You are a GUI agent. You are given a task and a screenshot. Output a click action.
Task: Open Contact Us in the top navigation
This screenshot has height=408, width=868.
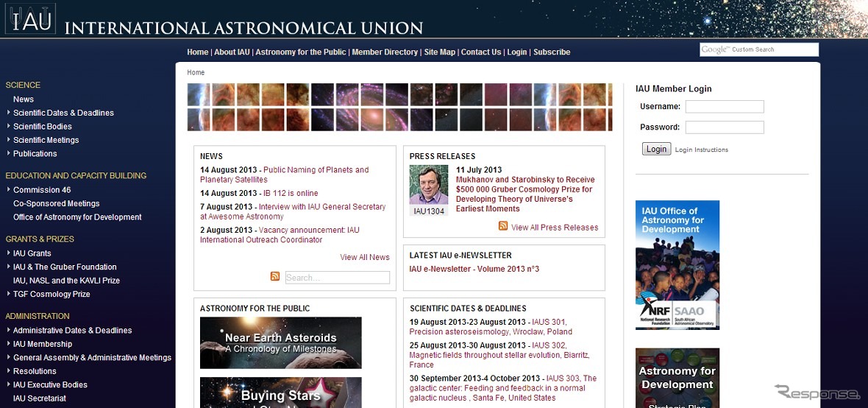481,52
